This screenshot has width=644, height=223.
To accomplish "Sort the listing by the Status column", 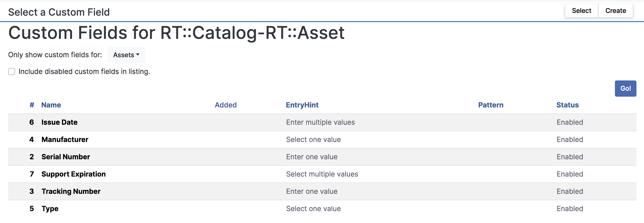I will [x=567, y=105].
